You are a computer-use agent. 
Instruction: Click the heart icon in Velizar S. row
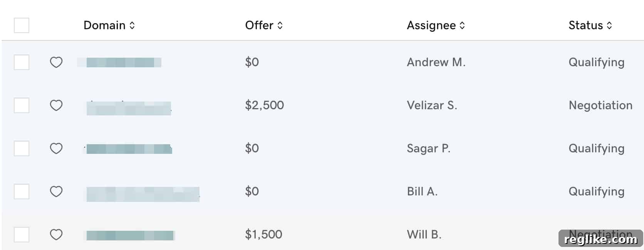[x=56, y=105]
